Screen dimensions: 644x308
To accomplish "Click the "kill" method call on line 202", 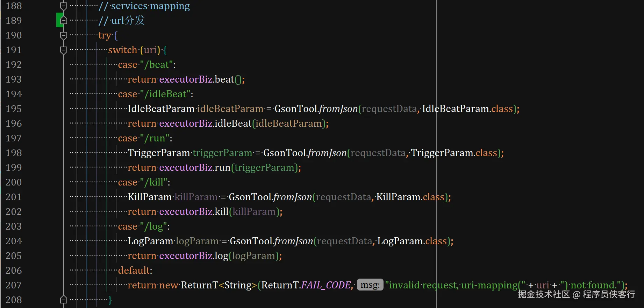I will pyautogui.click(x=221, y=212).
